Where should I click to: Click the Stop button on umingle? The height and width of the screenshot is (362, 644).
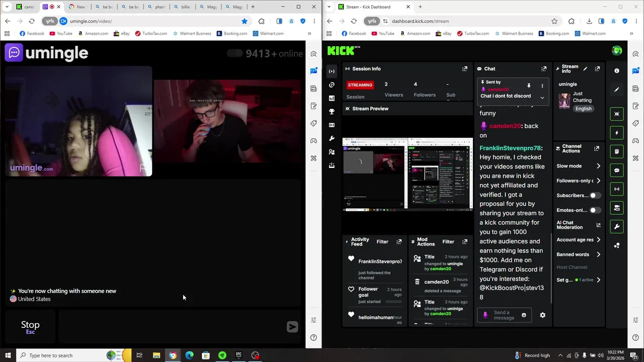click(30, 327)
